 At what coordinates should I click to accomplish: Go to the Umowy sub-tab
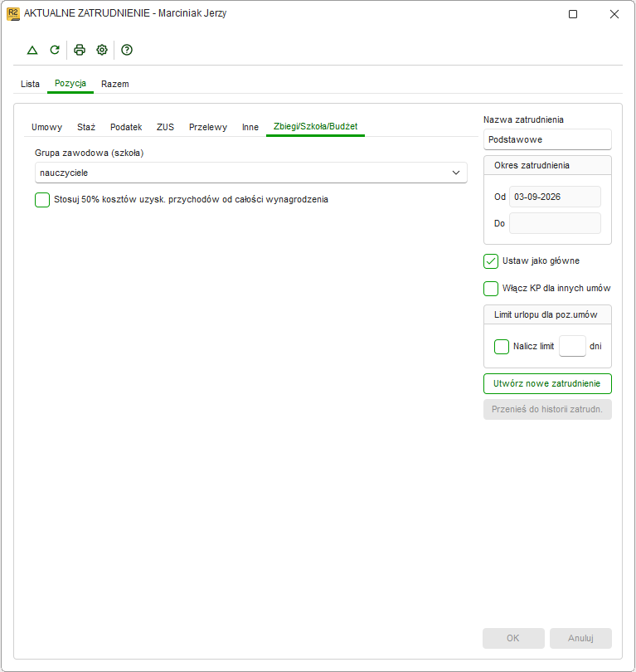point(46,127)
